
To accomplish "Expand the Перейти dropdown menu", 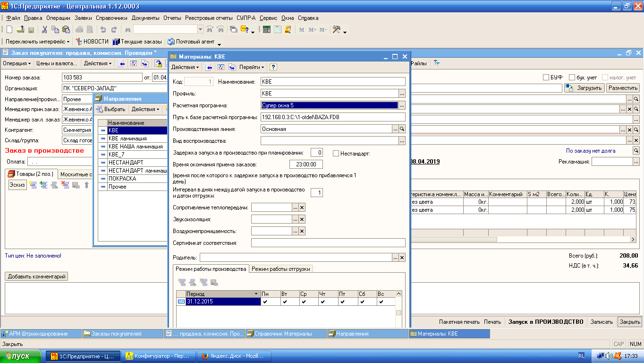I will click(251, 68).
